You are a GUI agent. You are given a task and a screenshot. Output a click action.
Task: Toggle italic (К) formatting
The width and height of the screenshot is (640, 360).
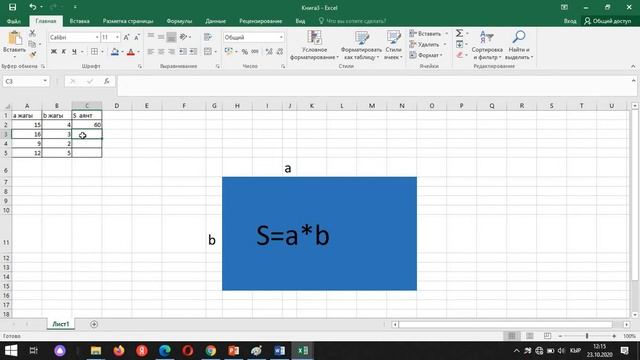[x=64, y=51]
